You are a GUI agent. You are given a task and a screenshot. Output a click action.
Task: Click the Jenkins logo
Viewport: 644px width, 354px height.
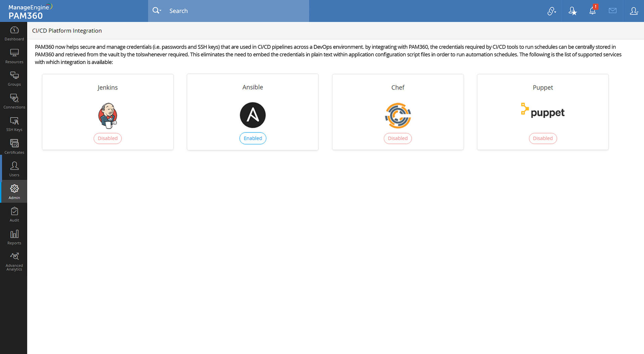coord(108,116)
